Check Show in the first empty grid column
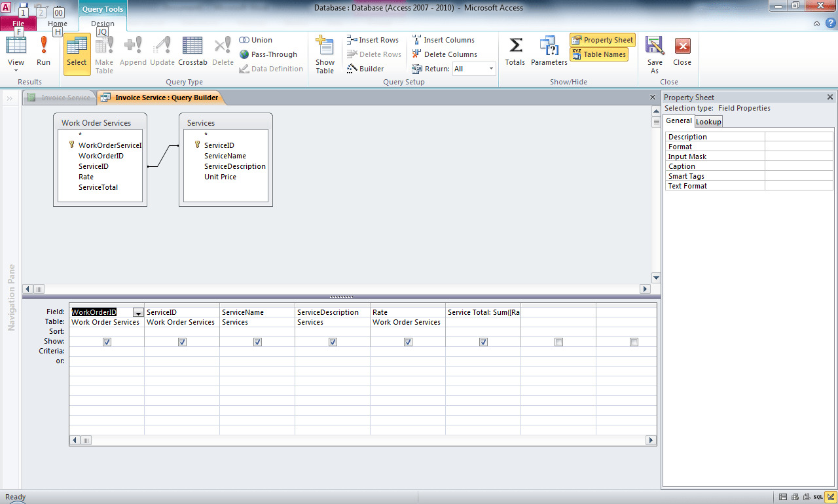 [x=559, y=342]
